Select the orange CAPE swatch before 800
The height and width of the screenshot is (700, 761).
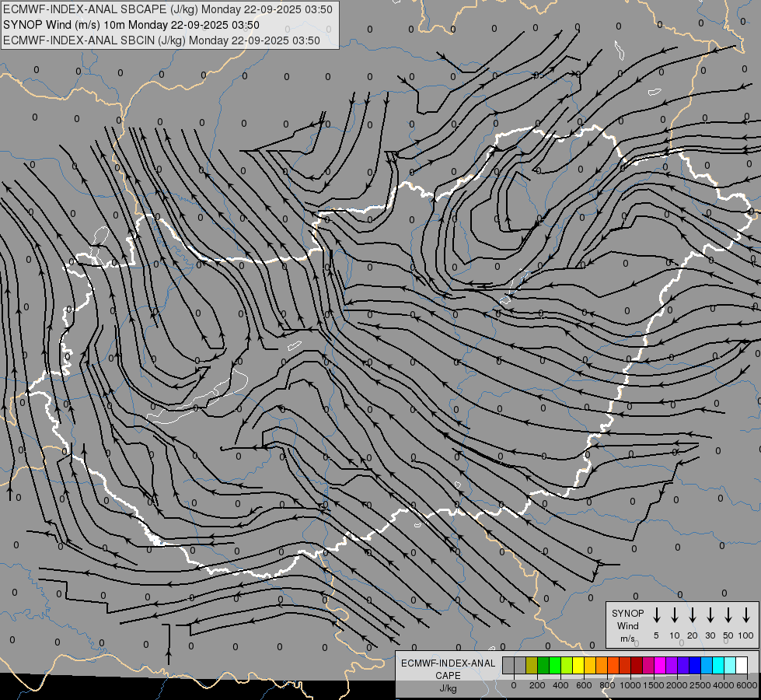click(602, 665)
